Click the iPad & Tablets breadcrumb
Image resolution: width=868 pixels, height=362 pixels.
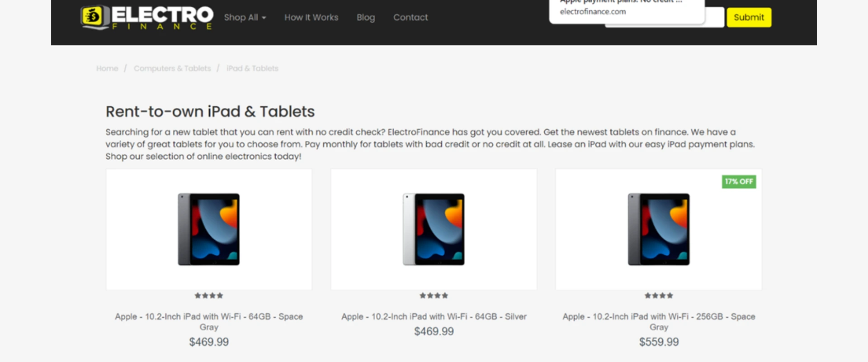(x=252, y=68)
